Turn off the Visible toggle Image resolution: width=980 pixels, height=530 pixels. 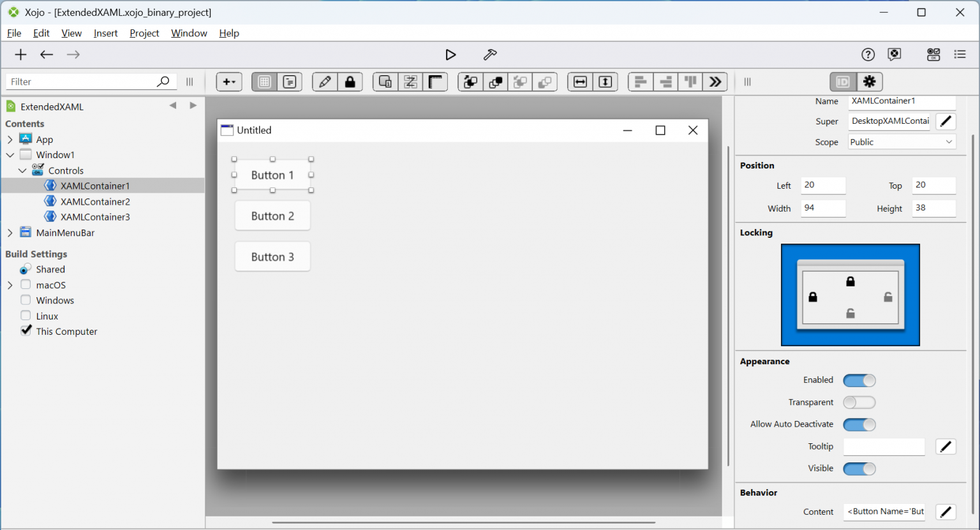pyautogui.click(x=859, y=468)
